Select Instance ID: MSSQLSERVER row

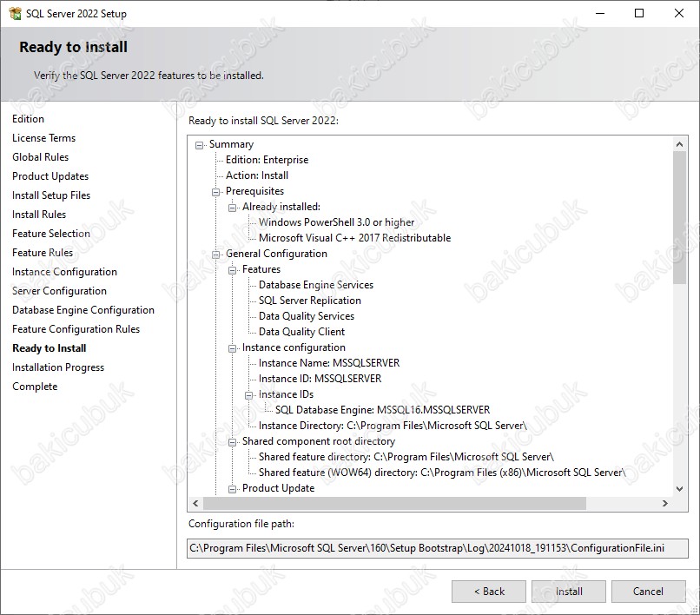click(x=320, y=379)
